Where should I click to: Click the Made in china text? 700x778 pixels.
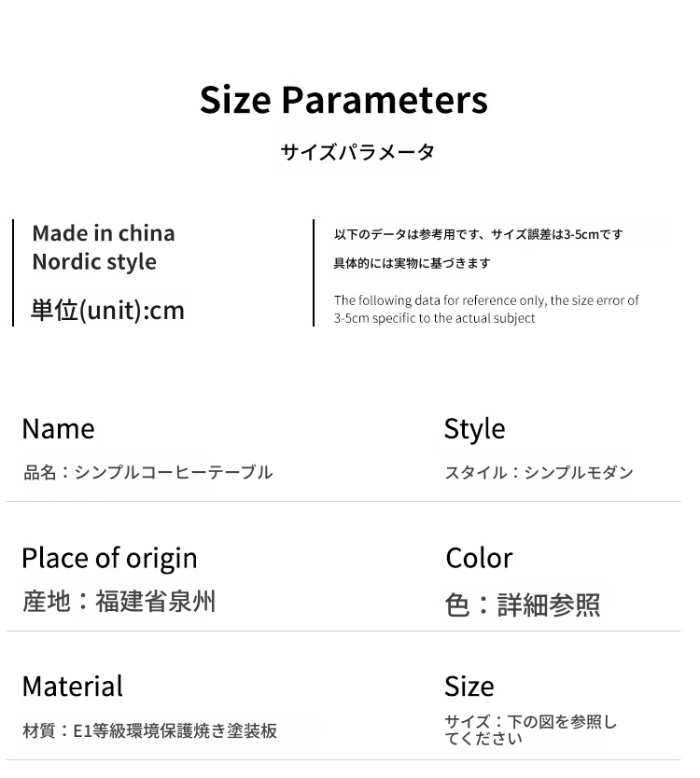pos(104,233)
